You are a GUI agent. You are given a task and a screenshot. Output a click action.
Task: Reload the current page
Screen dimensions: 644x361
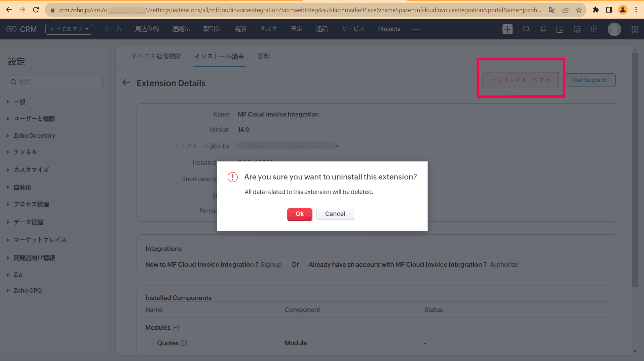point(36,10)
